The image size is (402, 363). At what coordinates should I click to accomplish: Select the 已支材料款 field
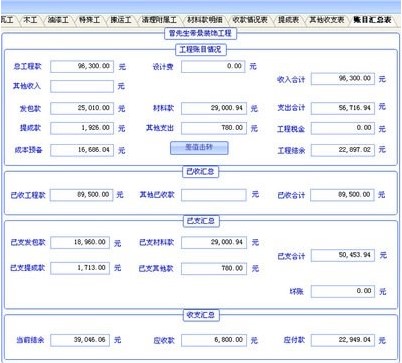214,242
